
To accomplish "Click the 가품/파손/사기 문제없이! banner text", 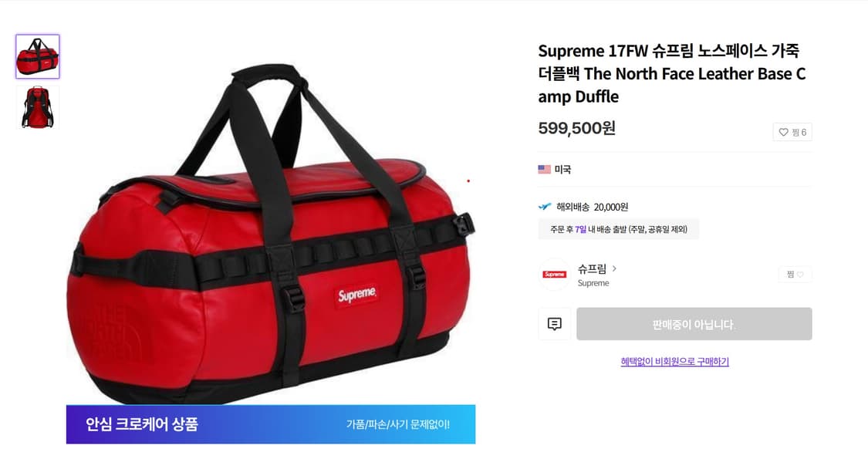I will click(x=397, y=424).
